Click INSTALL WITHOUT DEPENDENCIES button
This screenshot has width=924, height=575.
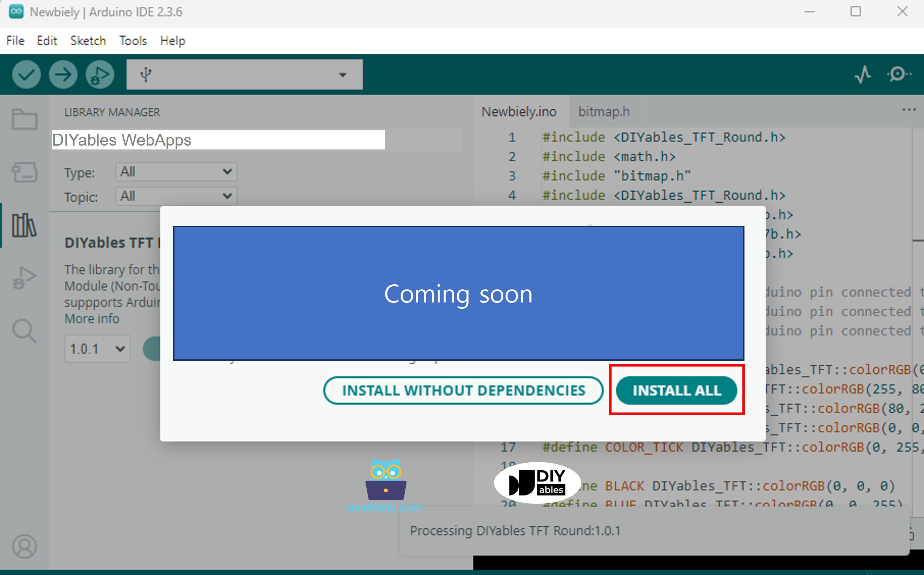463,390
